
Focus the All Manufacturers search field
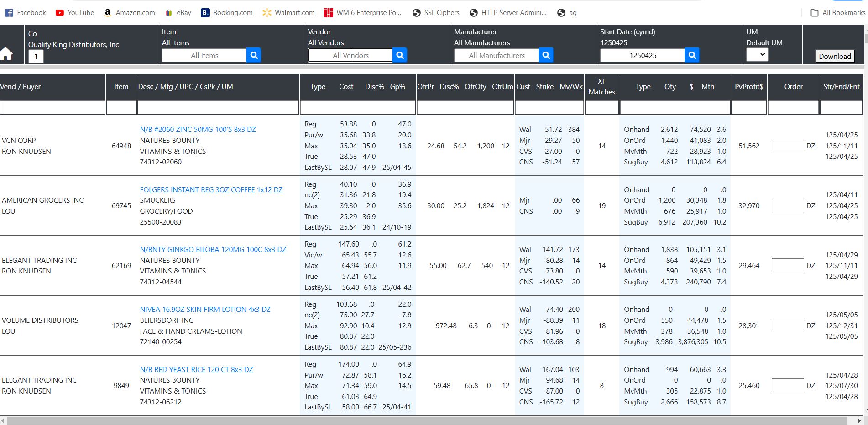coord(497,55)
